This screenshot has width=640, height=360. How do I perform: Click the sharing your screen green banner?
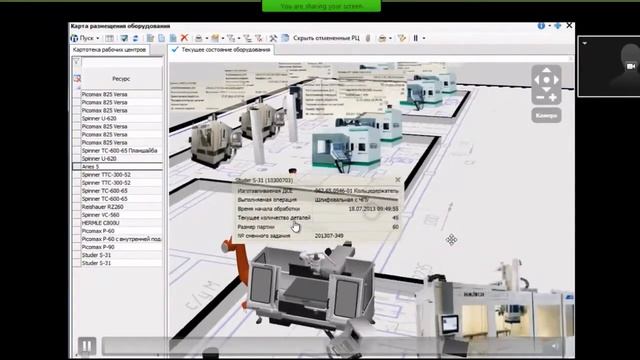(x=321, y=6)
